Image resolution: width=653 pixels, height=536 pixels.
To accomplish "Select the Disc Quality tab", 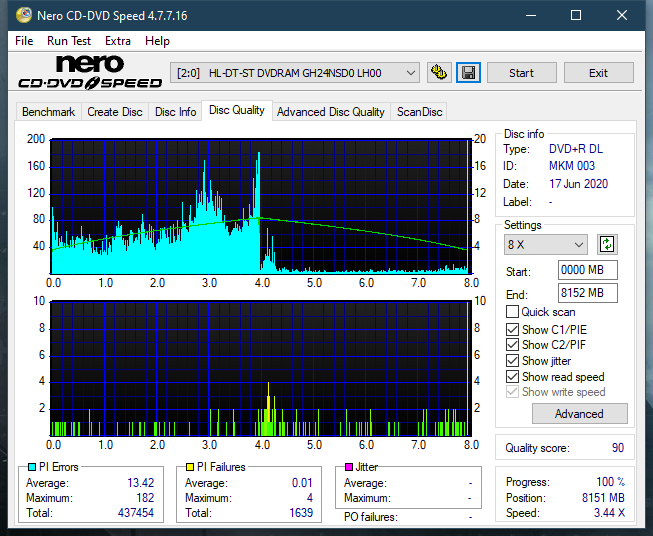I will point(237,110).
